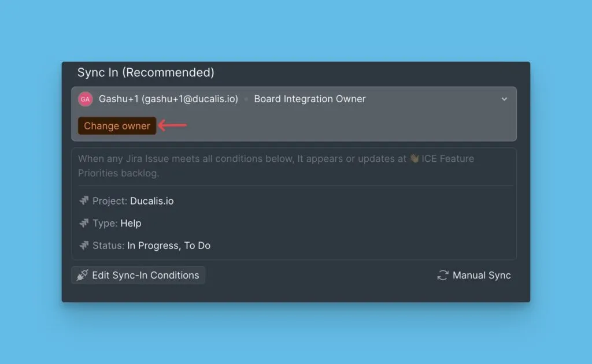Click the Jira icon beside Type
The image size is (592, 364).
pyautogui.click(x=84, y=223)
